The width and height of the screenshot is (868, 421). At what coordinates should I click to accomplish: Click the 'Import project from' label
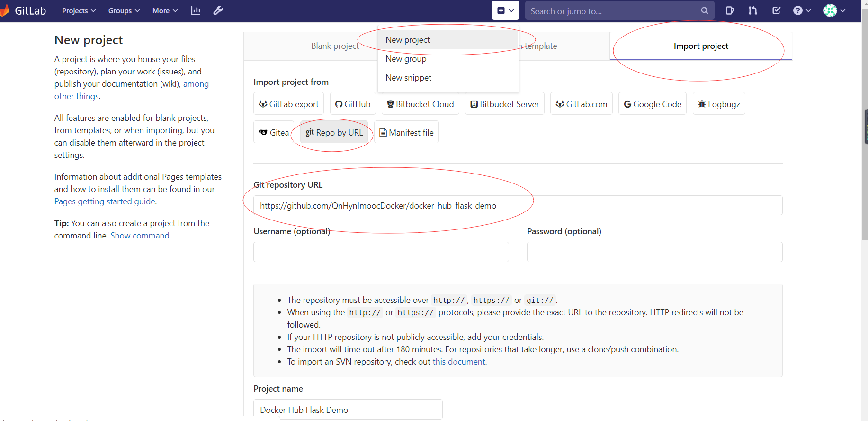(291, 82)
